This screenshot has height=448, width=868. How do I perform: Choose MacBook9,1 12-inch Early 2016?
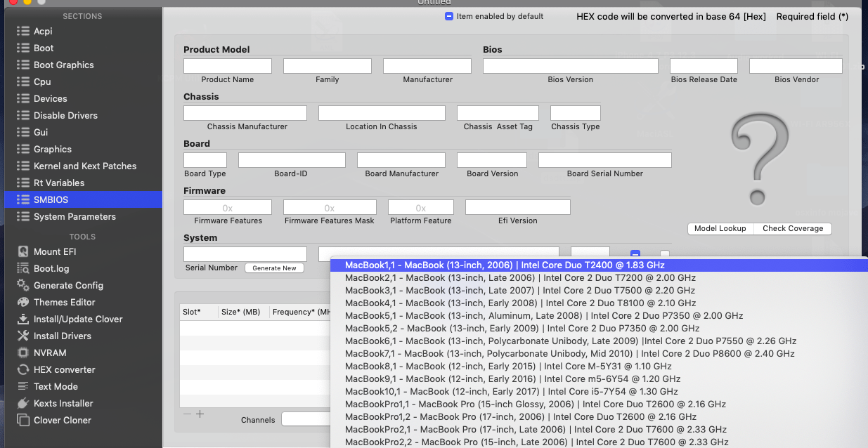coord(599,379)
